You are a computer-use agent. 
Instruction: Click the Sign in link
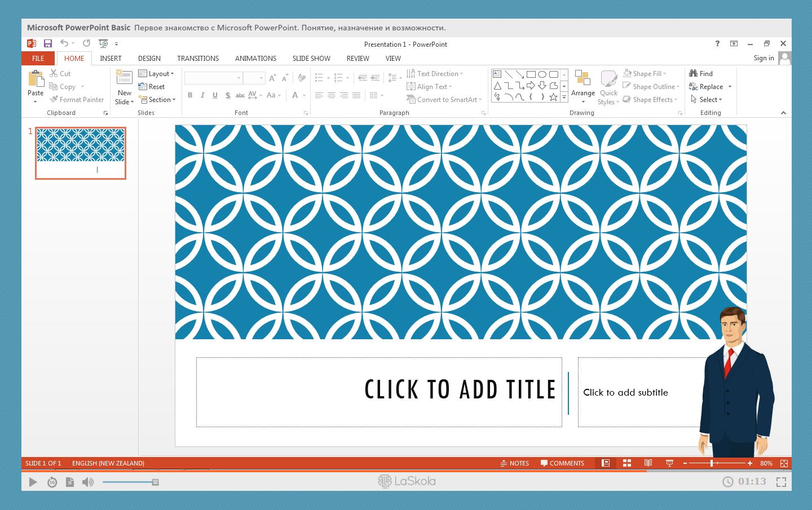click(764, 58)
